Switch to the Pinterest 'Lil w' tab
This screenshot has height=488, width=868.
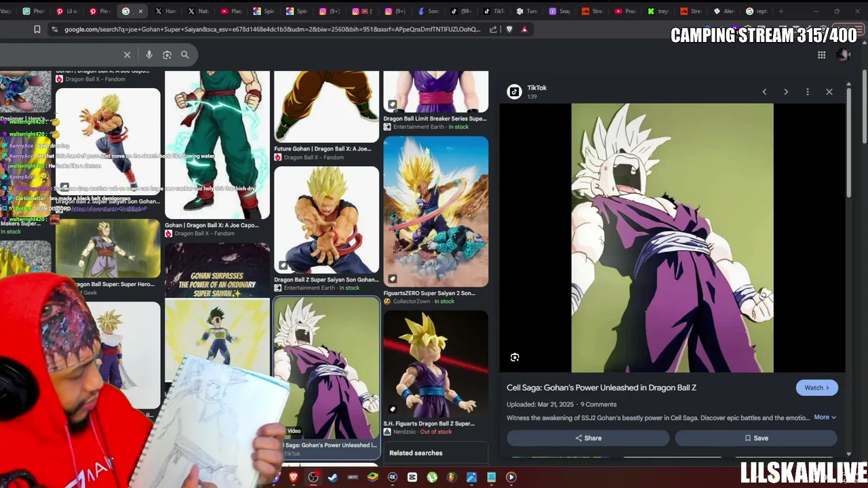(67, 11)
